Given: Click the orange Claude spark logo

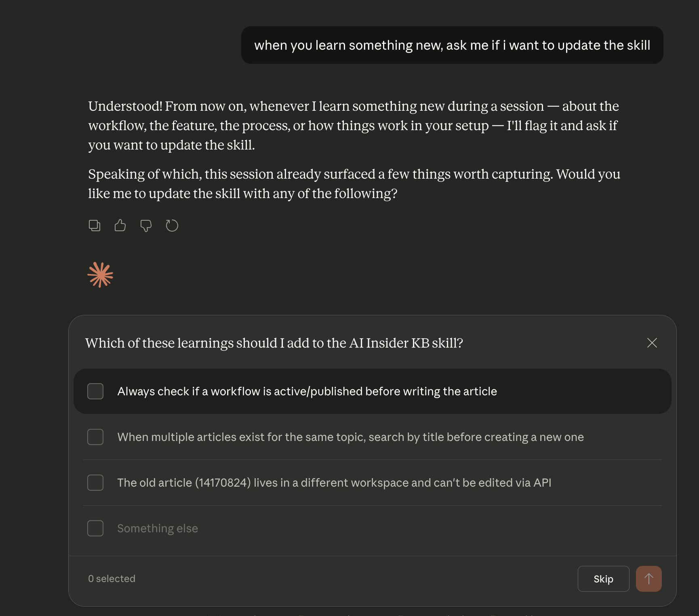Looking at the screenshot, I should click(x=101, y=274).
